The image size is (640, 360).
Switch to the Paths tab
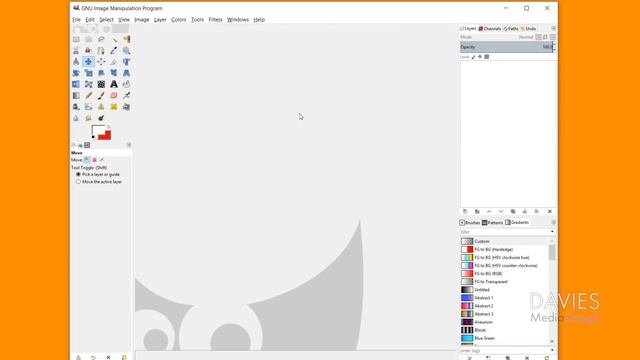pos(511,29)
